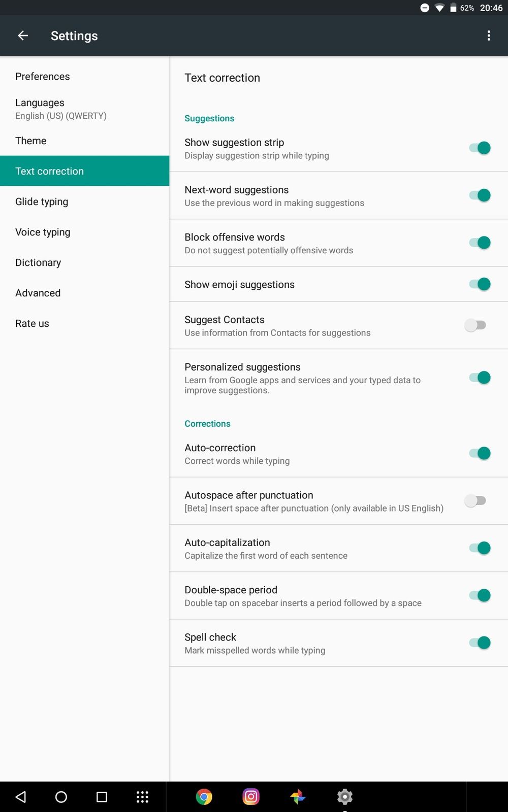Open the app drawer grid icon
The height and width of the screenshot is (812, 508).
click(142, 797)
